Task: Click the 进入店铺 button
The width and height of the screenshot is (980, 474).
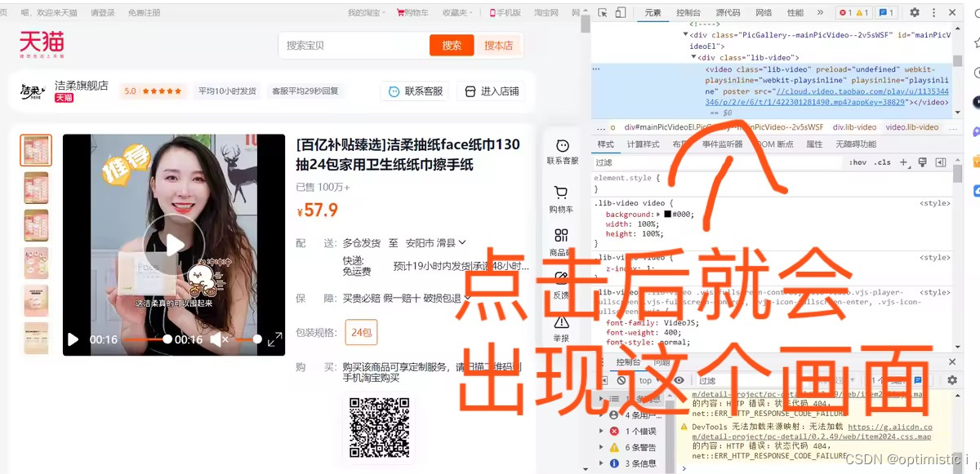Action: 492,91
